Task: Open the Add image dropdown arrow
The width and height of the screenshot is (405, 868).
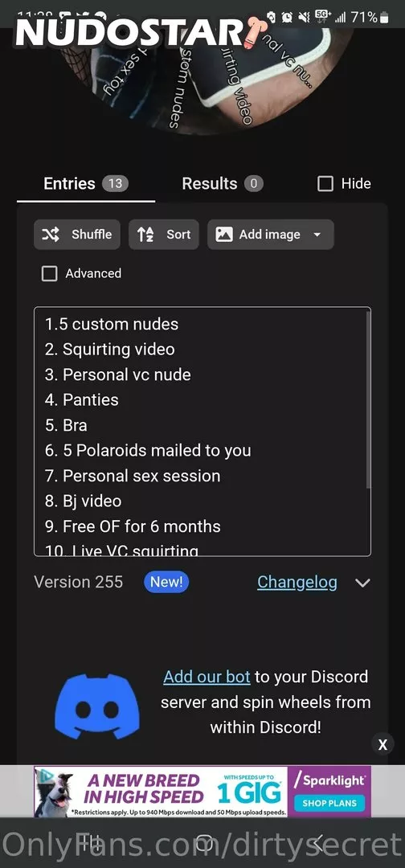Action: (x=317, y=235)
